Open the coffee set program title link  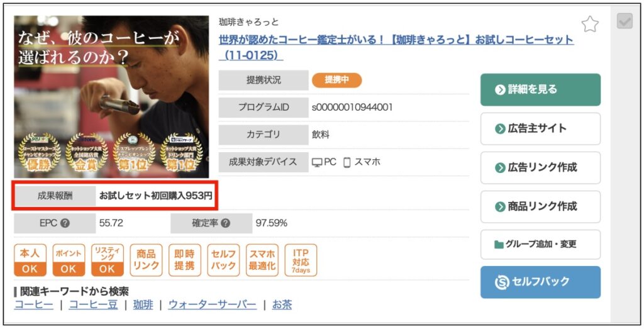[396, 47]
